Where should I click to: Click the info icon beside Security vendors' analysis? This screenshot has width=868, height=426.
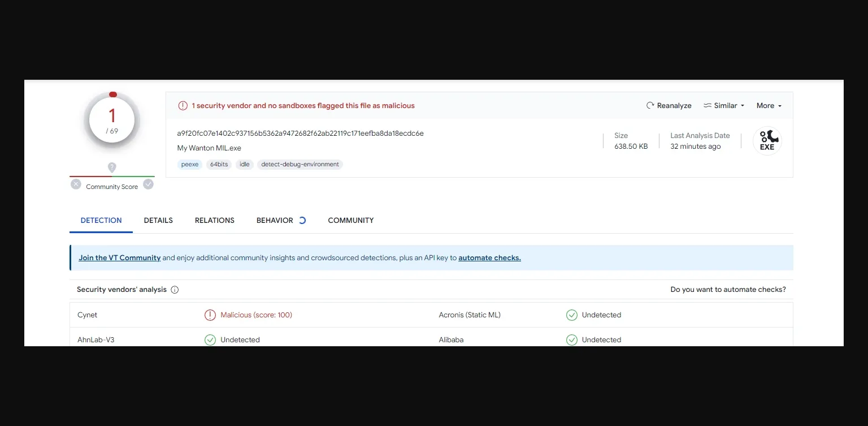click(x=175, y=290)
